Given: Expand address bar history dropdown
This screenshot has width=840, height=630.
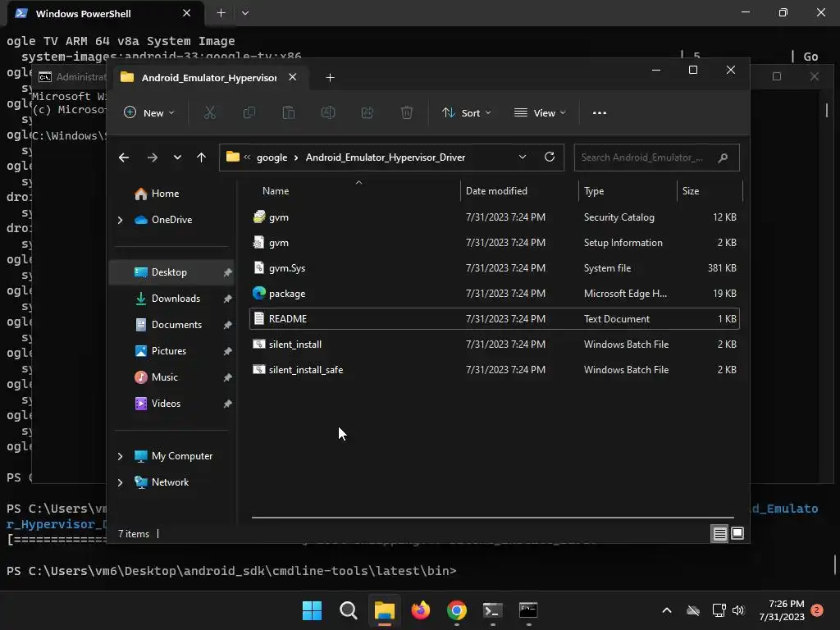Looking at the screenshot, I should click(523, 157).
